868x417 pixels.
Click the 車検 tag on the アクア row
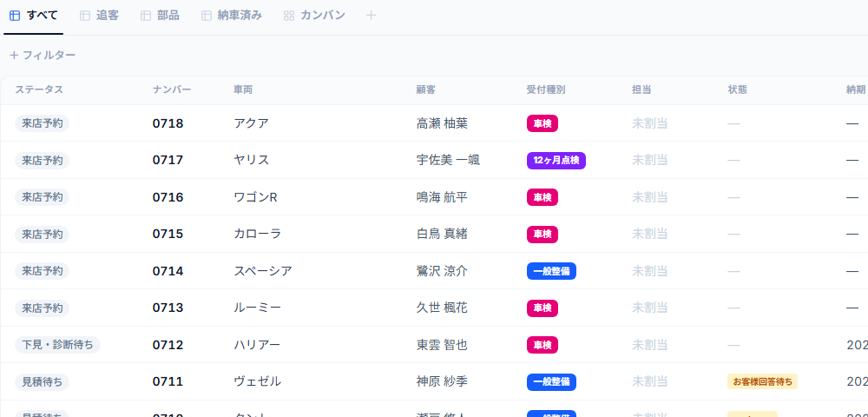pyautogui.click(x=542, y=123)
